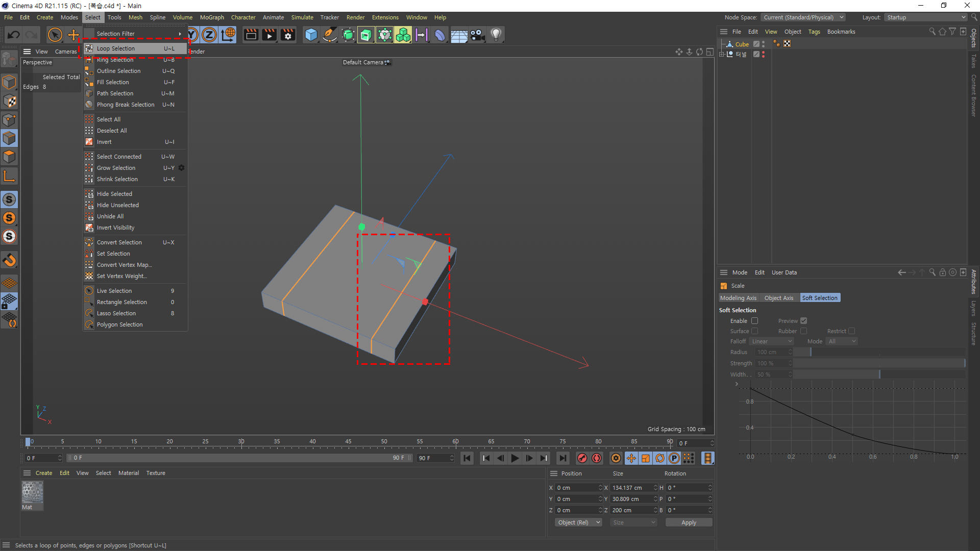Image resolution: width=980 pixels, height=551 pixels.
Task: Click Record Active Objects keyframe button
Action: [x=582, y=458]
